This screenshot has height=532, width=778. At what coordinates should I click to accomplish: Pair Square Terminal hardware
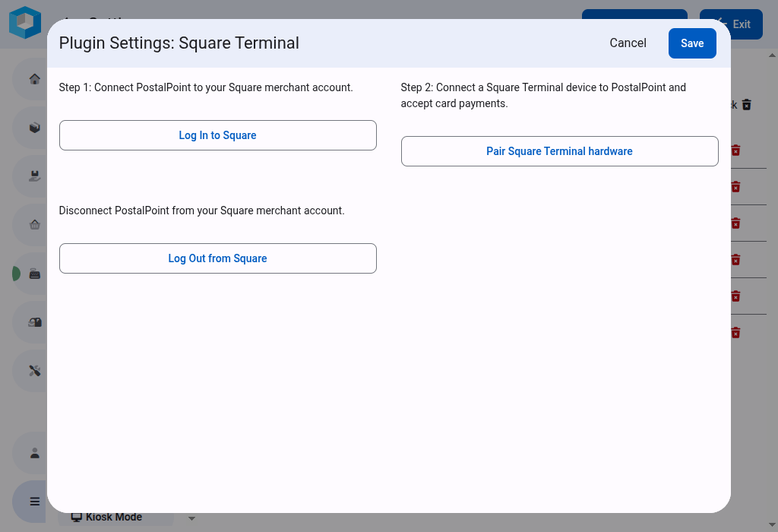click(559, 151)
